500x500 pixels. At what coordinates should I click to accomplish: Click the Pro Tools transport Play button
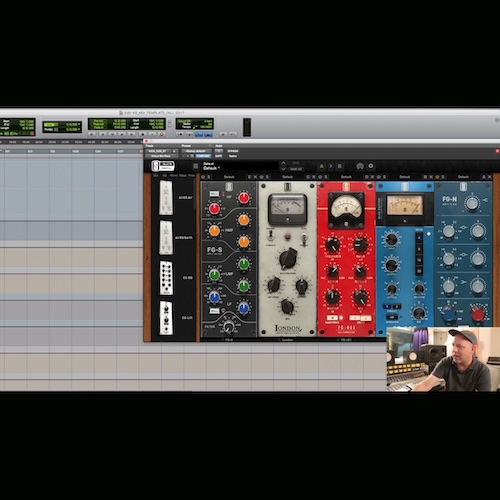152,134
